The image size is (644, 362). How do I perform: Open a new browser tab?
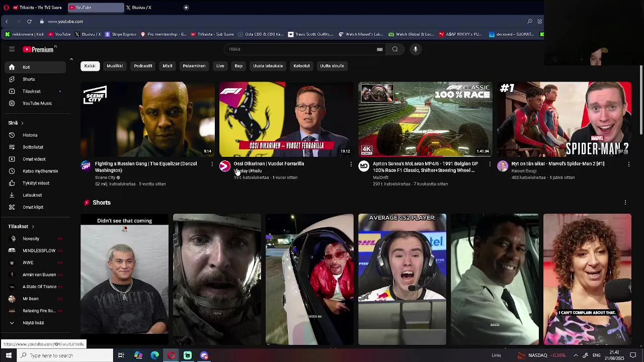[186, 8]
